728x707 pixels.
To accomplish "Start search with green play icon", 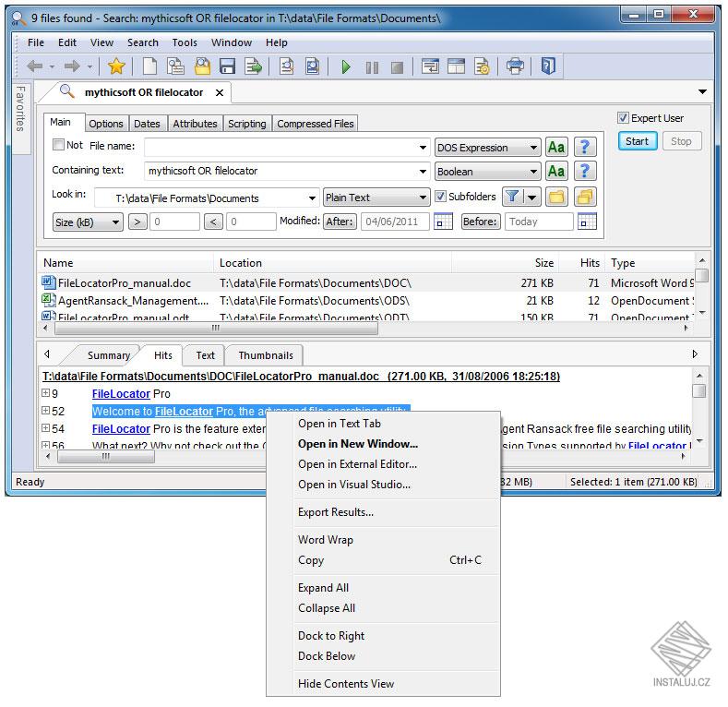I will 345,66.
